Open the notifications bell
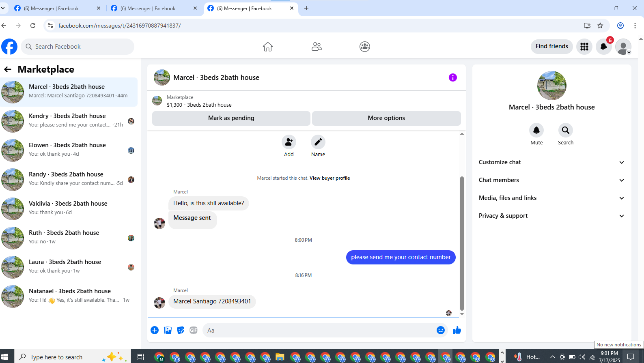The image size is (644, 363). coord(604,47)
